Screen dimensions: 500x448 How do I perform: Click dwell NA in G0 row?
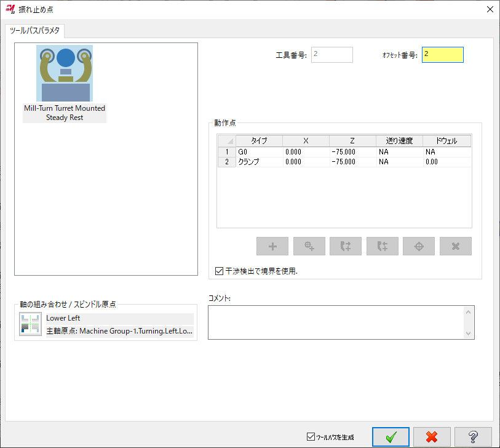point(446,152)
